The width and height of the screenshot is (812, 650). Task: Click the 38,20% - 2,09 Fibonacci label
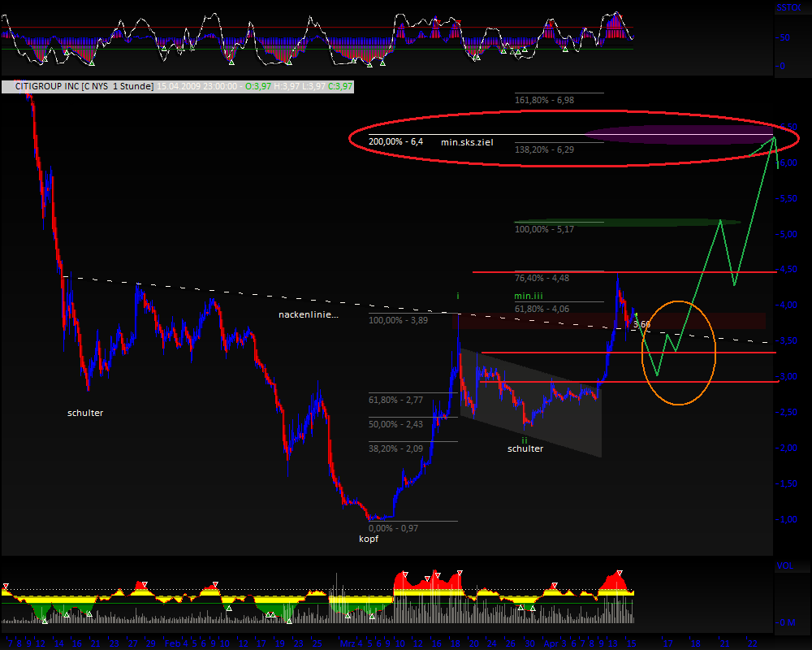[x=395, y=448]
